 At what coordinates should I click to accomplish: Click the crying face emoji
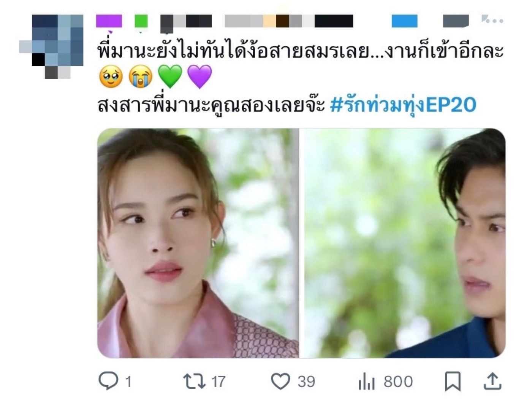click(x=140, y=76)
